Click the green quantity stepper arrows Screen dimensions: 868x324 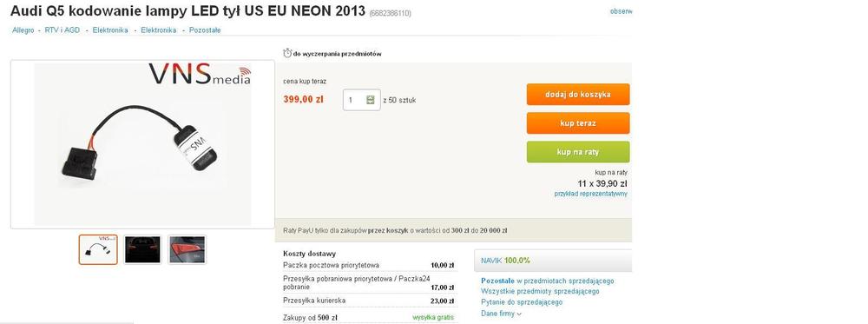[x=371, y=100]
